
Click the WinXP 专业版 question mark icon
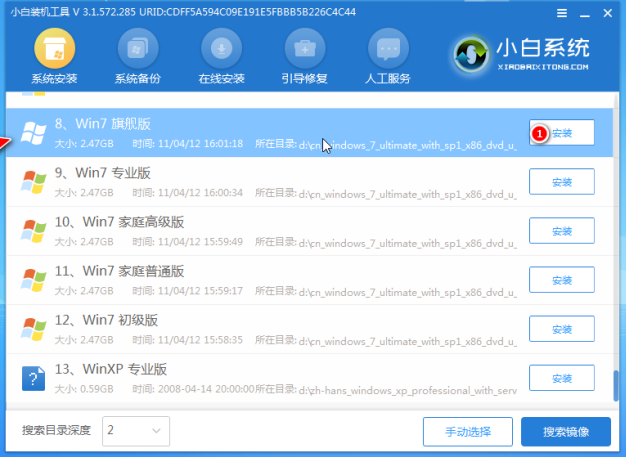(34, 377)
